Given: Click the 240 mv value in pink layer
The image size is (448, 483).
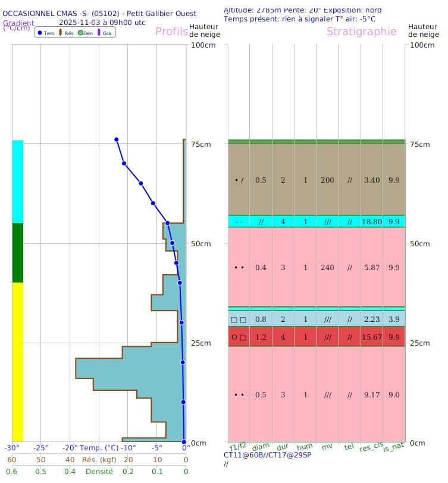Looking at the screenshot, I should click(x=327, y=268).
